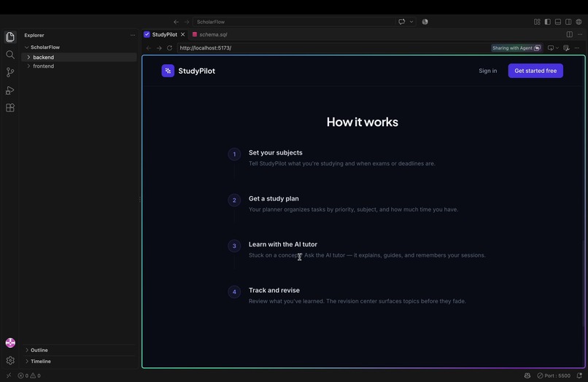This screenshot has width=588, height=382.
Task: Close the StudyPilot tab
Action: pyautogui.click(x=182, y=34)
